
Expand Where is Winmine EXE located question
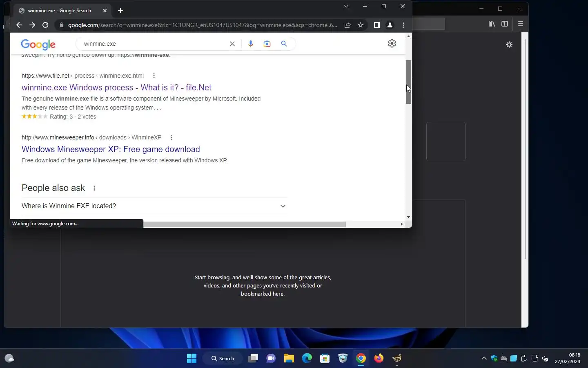154,206
